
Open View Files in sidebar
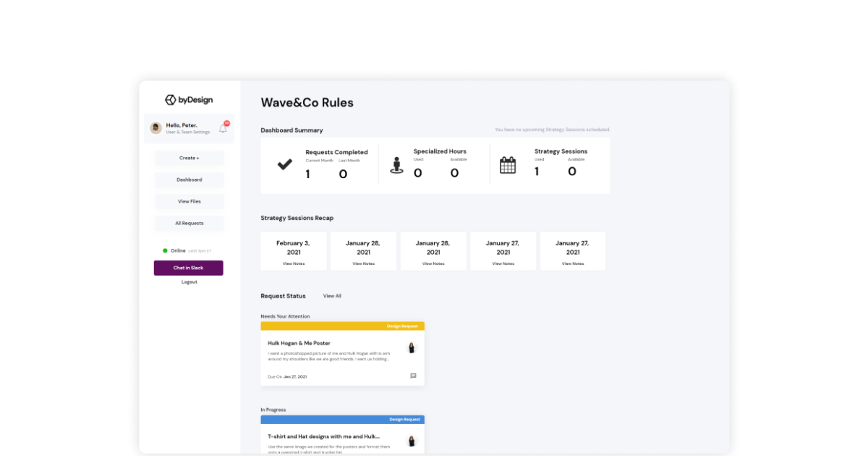pyautogui.click(x=189, y=201)
